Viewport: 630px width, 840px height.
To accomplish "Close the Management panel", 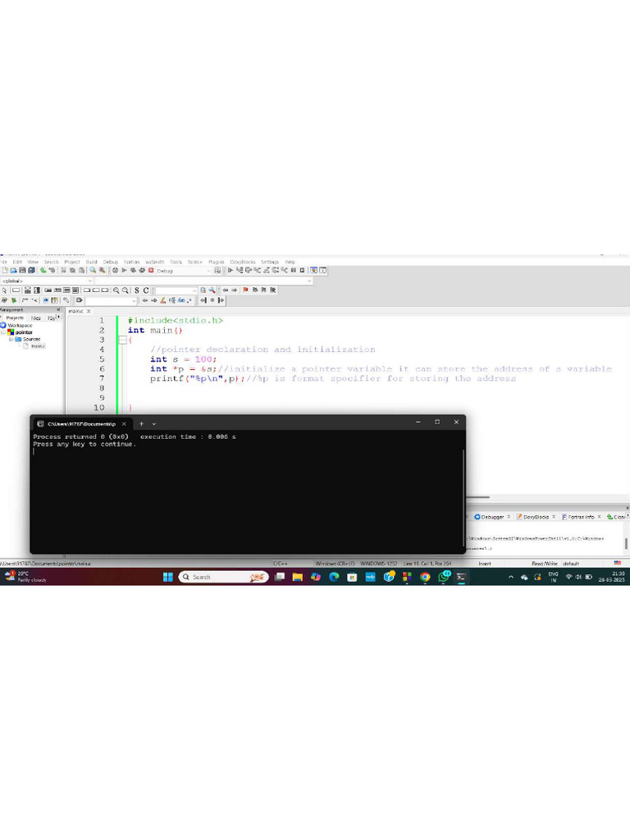I will [x=58, y=309].
